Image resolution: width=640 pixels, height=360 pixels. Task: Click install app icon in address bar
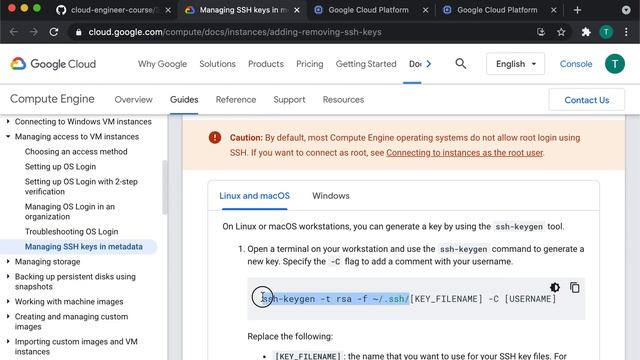(x=541, y=32)
